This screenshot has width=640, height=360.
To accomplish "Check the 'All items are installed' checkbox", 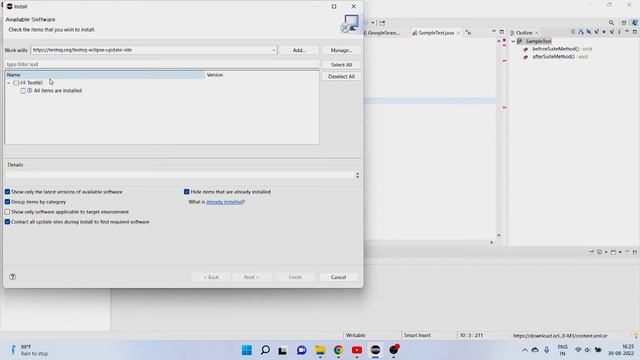I will [x=23, y=91].
